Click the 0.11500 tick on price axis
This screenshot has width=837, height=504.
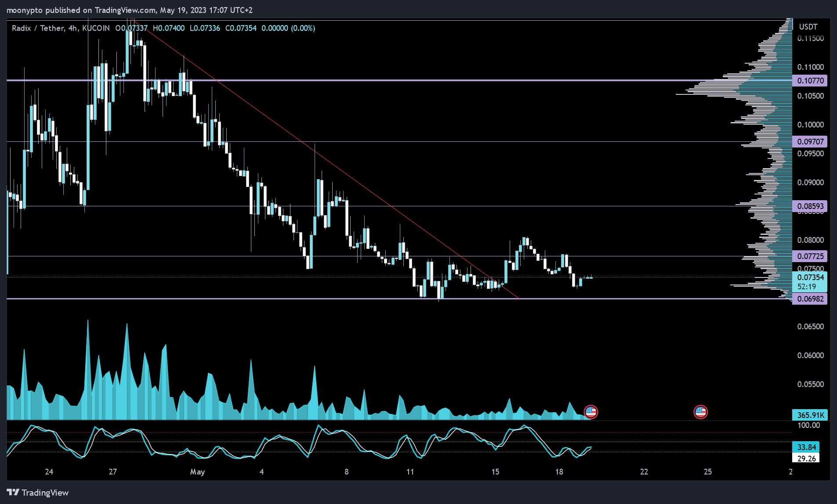point(811,38)
